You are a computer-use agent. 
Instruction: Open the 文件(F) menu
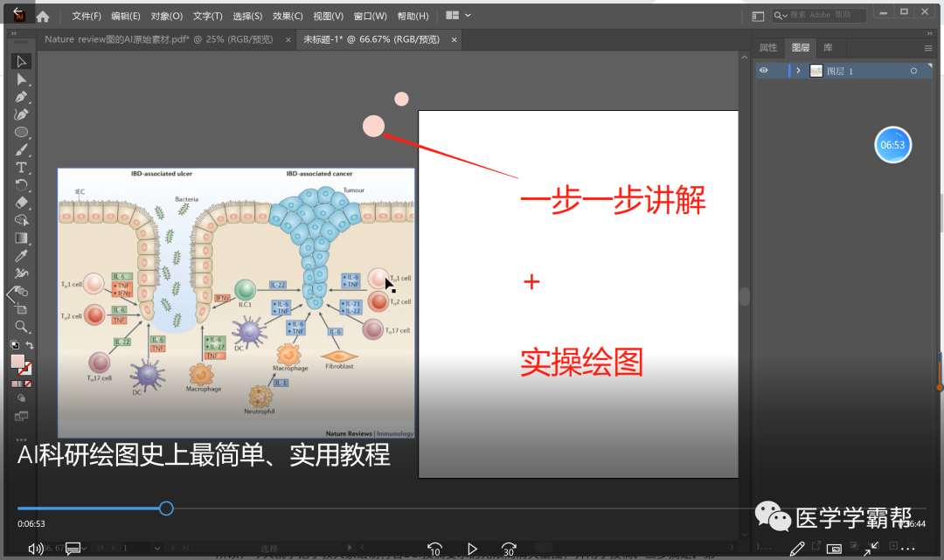(87, 17)
